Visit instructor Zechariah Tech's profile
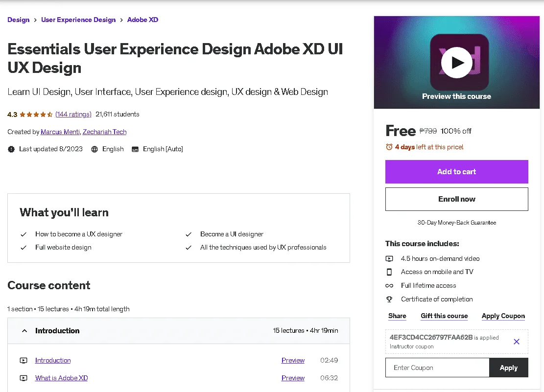This screenshot has width=544, height=392. coord(104,132)
